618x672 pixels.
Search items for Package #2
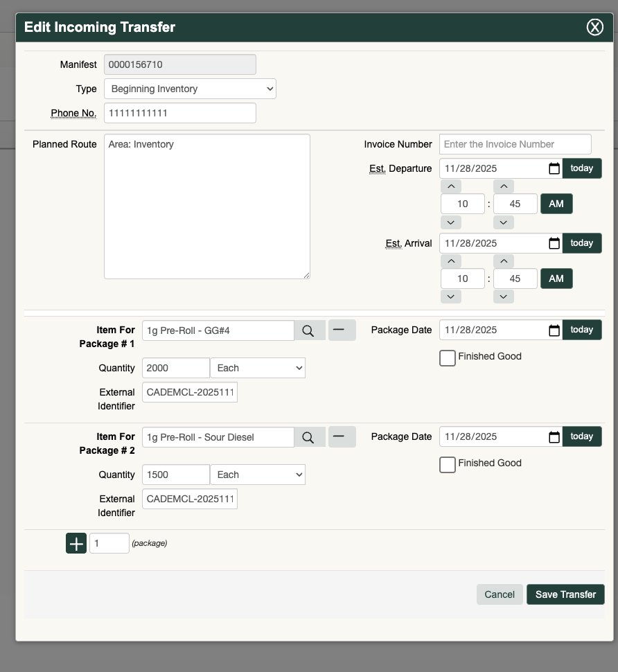[x=309, y=437]
